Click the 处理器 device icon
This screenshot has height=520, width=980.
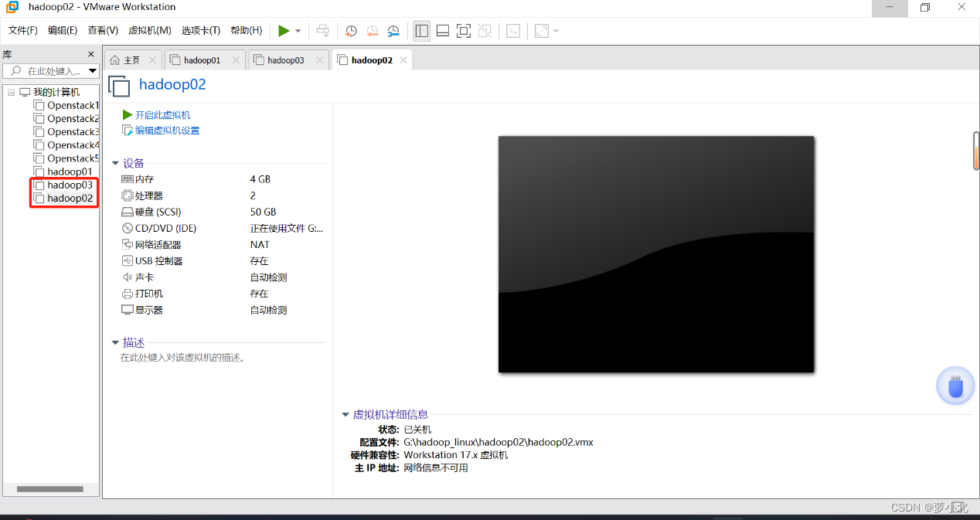pyautogui.click(x=128, y=195)
